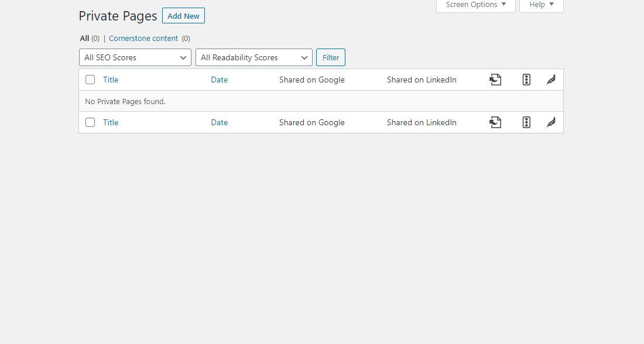
Task: Sort by Date in the table header
Action: (x=219, y=80)
